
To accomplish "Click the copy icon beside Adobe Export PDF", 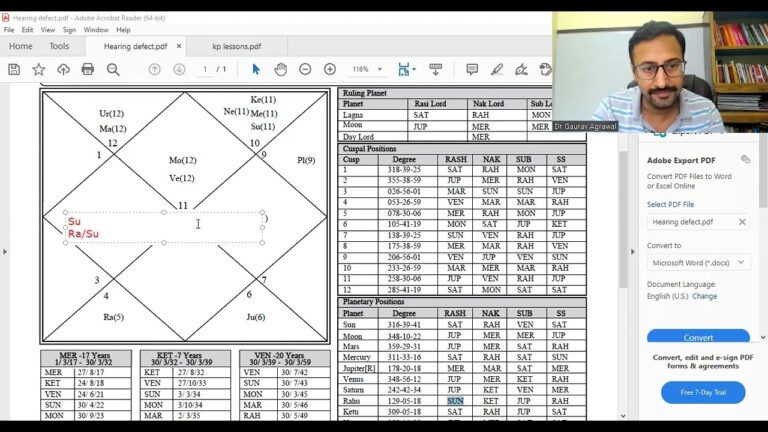I will coord(745,159).
